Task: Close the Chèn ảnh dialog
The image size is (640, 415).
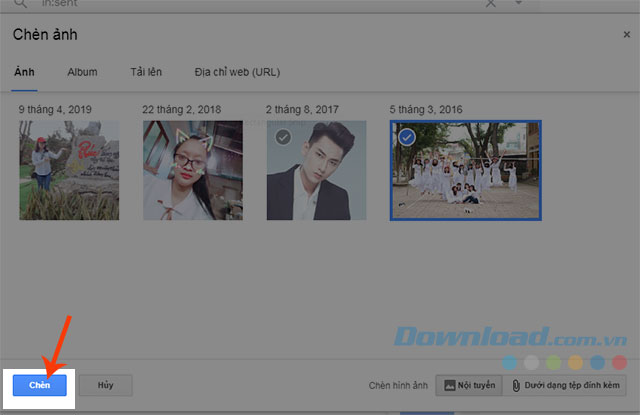Action: (x=626, y=36)
